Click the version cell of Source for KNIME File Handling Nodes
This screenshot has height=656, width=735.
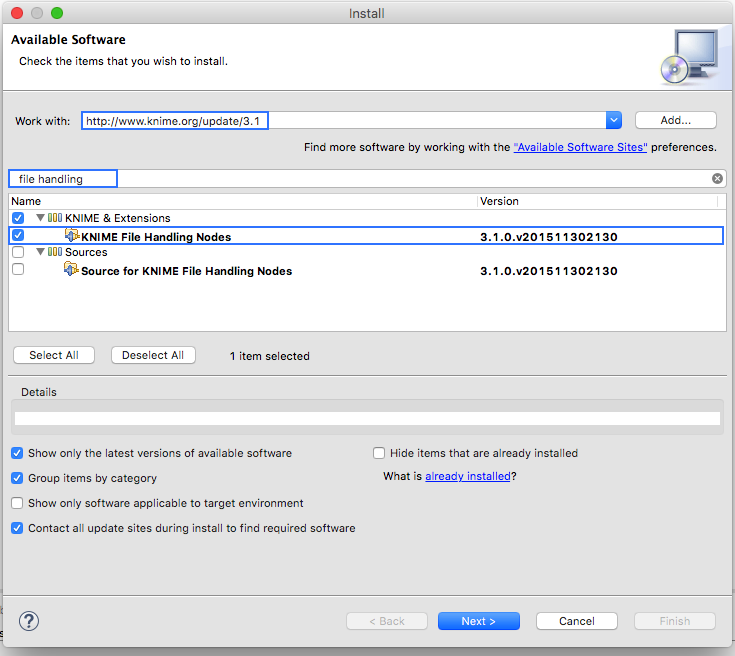549,271
